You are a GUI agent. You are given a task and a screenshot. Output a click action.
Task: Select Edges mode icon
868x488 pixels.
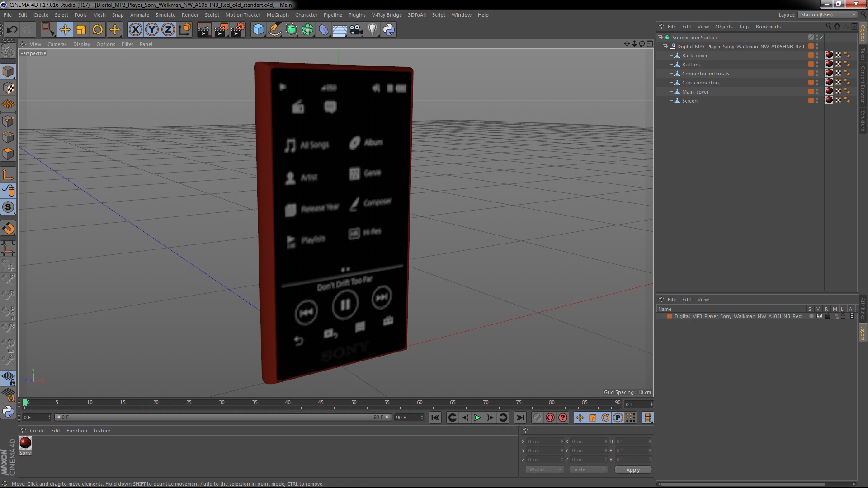[8, 137]
